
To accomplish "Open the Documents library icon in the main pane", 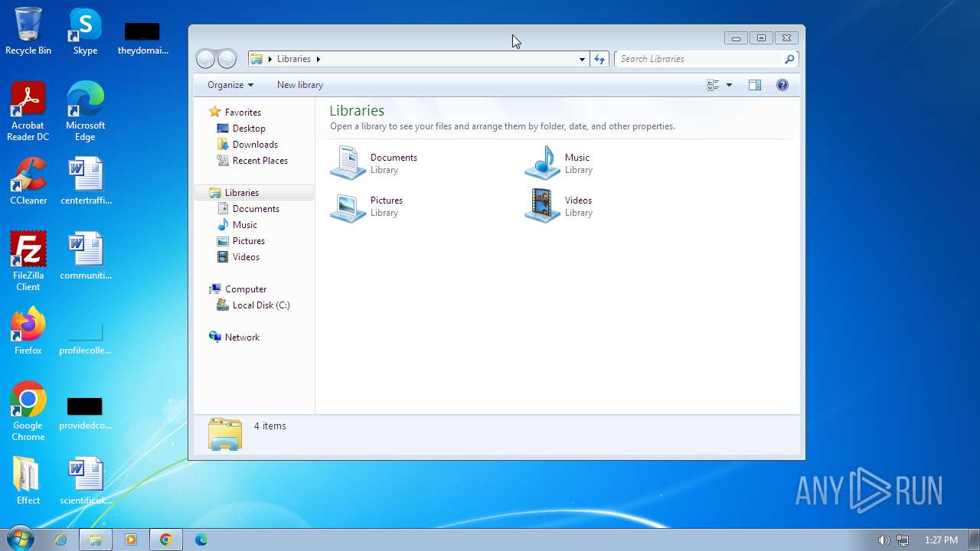I will coord(348,163).
